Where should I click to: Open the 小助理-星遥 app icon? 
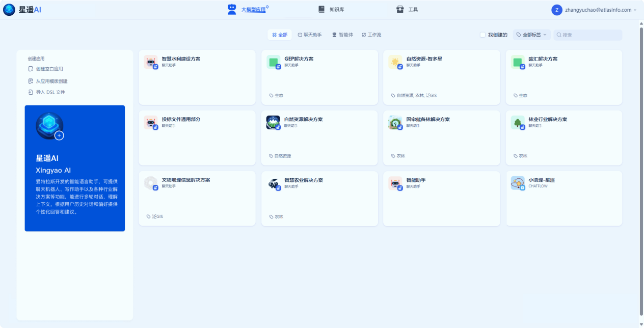coord(517,183)
